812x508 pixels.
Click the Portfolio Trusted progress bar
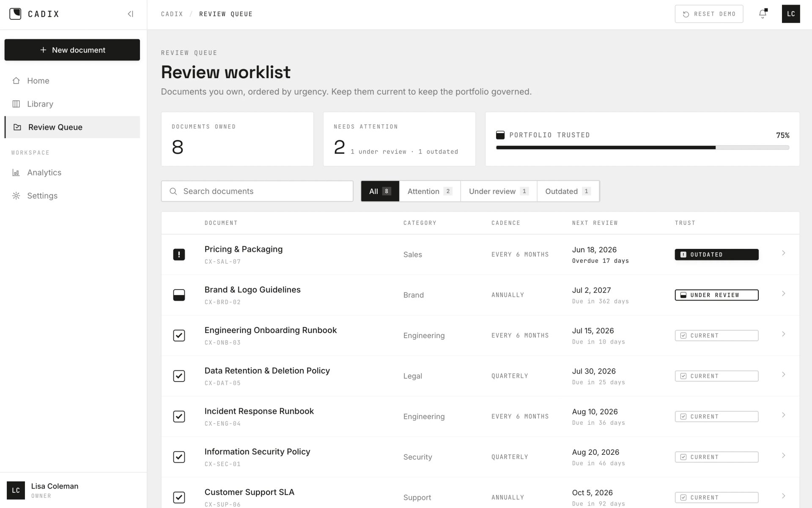point(642,147)
